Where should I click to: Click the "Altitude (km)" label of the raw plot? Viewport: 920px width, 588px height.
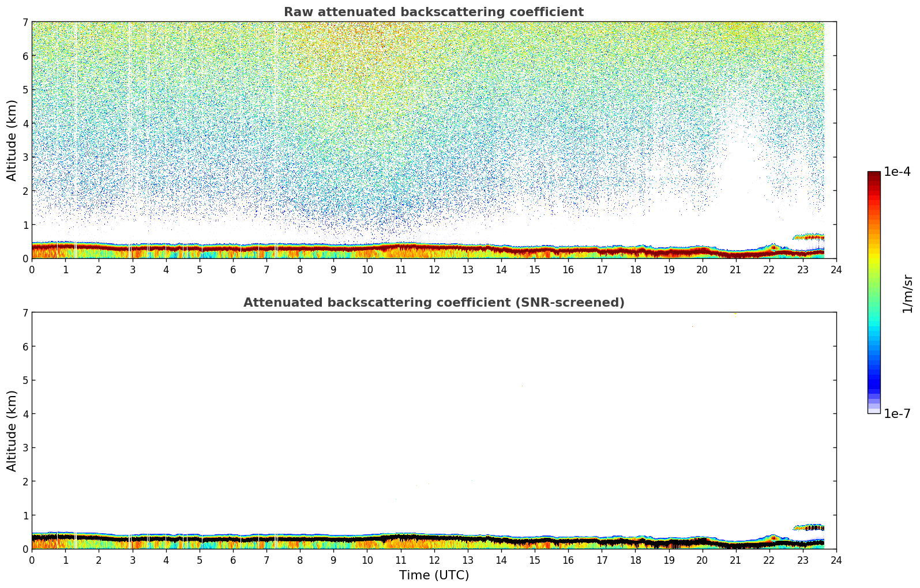click(x=12, y=140)
